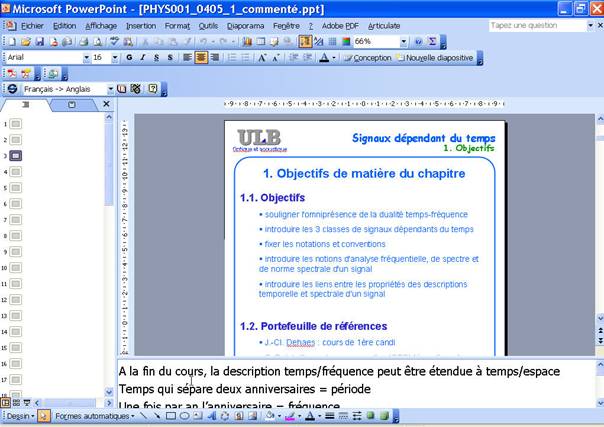Viewport: 604px width, 427px height.
Task: Open the Dessin dropdown menu
Action: (x=20, y=416)
